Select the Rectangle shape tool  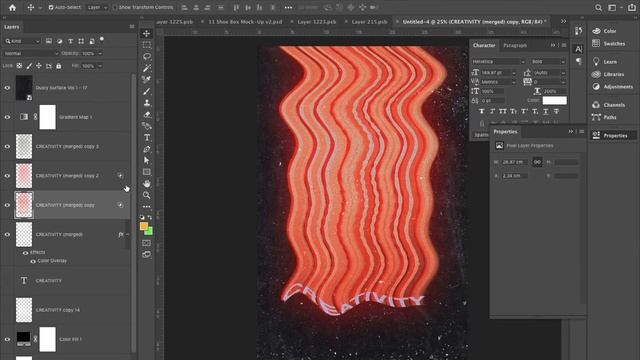[147, 172]
